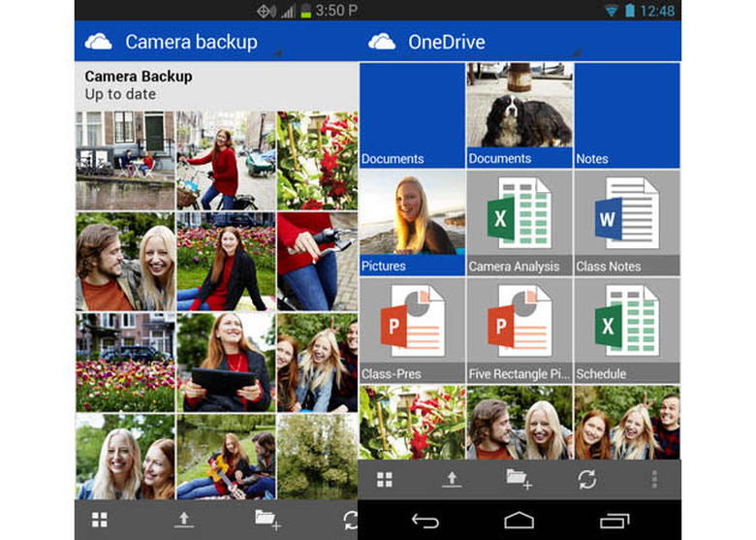Open the Class Notes Word document
The image size is (756, 540).
pyautogui.click(x=627, y=223)
